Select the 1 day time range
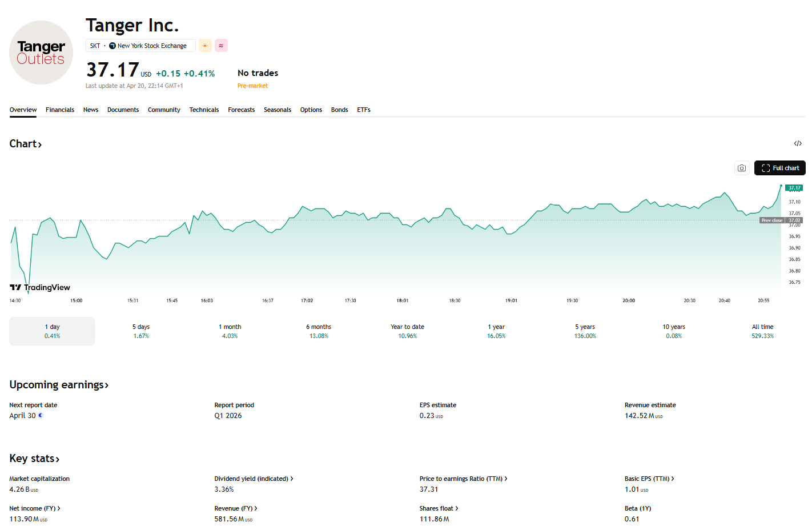The image size is (812, 526). click(x=52, y=331)
